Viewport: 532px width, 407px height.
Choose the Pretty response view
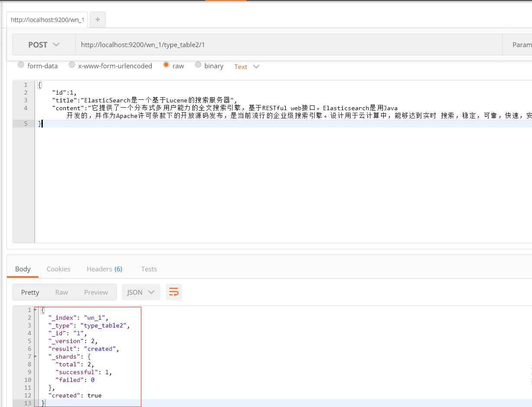tap(30, 292)
